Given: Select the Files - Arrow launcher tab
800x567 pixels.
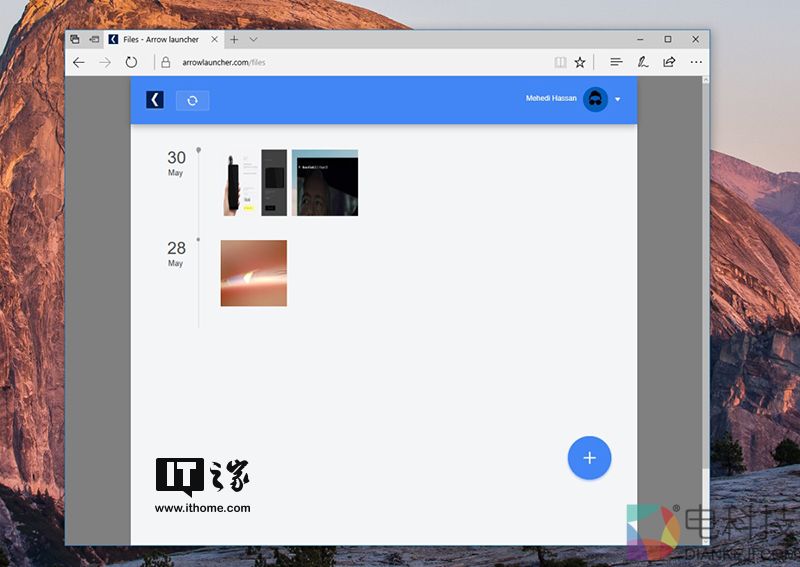Looking at the screenshot, I should (x=158, y=39).
